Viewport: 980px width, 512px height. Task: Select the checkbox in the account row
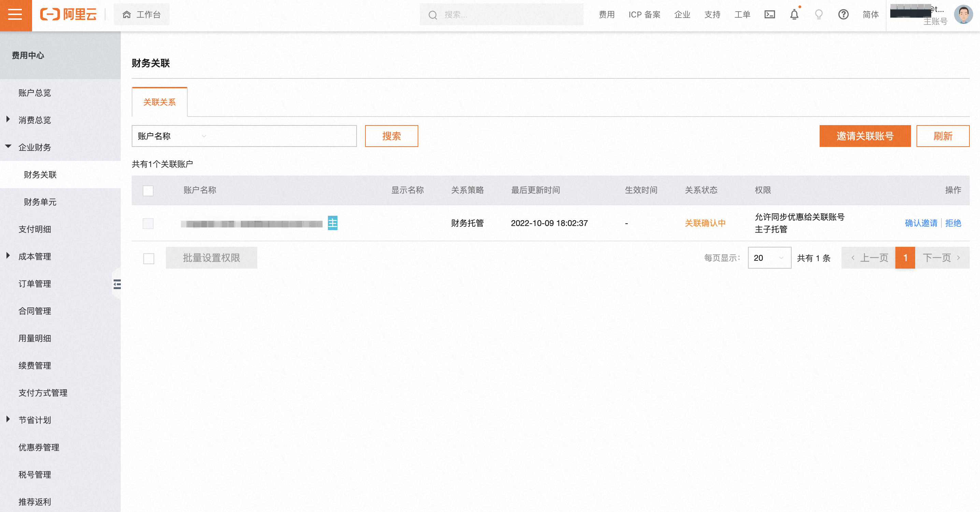coord(148,224)
